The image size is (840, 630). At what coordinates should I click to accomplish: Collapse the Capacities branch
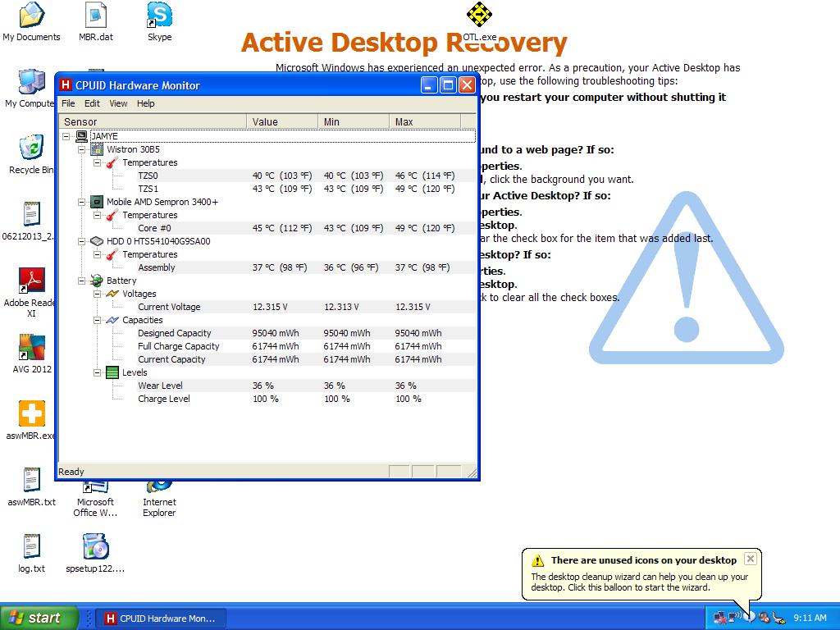[x=97, y=321]
